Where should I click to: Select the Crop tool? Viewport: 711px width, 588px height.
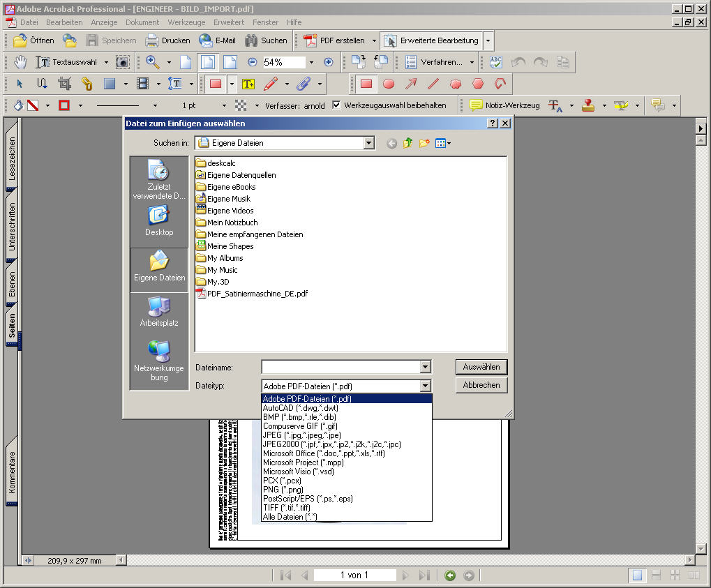point(64,84)
